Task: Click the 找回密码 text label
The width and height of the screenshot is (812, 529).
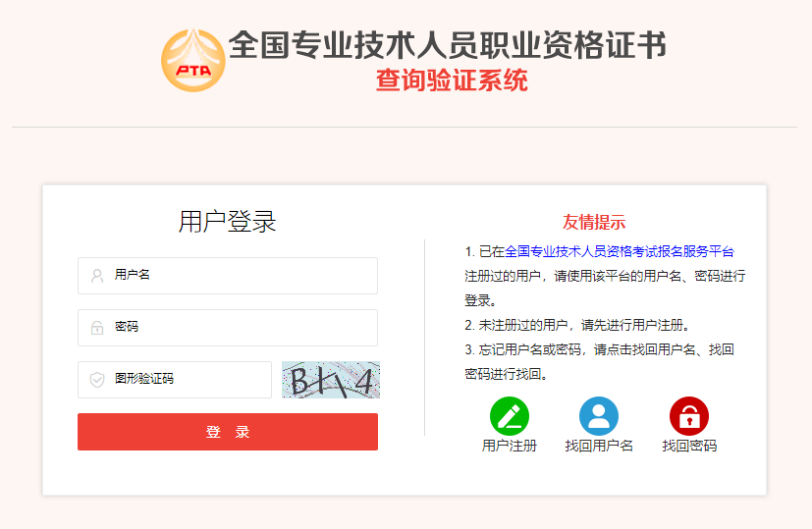Action: pyautogui.click(x=688, y=446)
